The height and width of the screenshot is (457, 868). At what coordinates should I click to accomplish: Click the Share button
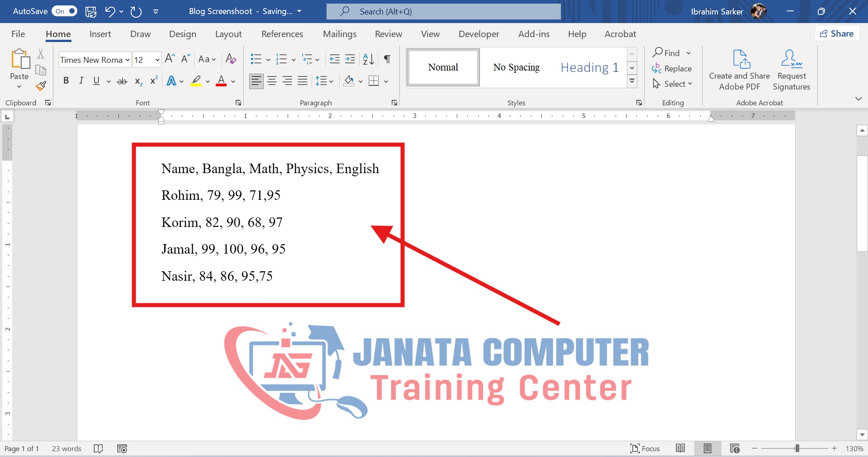point(837,33)
